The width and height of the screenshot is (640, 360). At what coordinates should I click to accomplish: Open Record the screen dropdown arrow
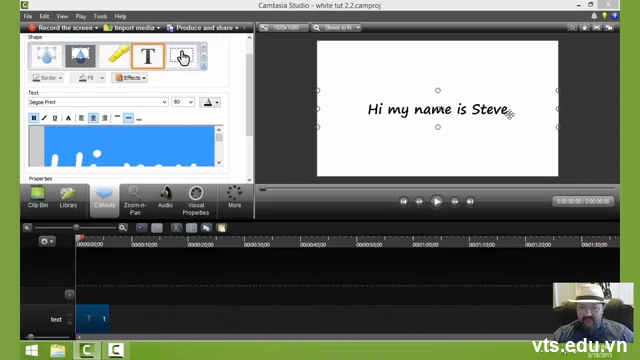(96, 28)
